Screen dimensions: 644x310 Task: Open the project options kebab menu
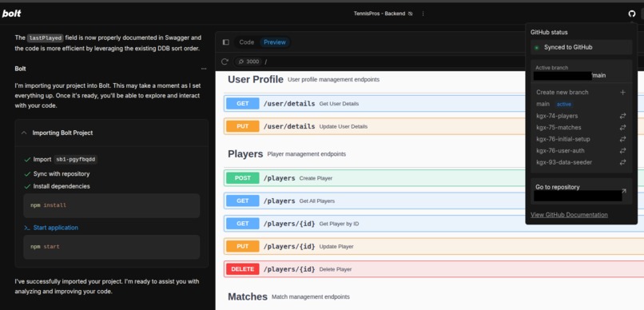point(423,14)
